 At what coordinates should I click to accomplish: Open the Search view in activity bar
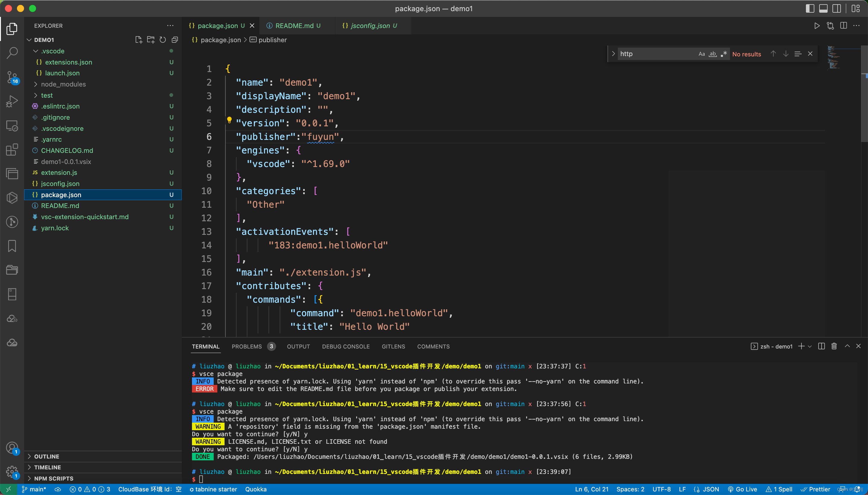[x=12, y=53]
